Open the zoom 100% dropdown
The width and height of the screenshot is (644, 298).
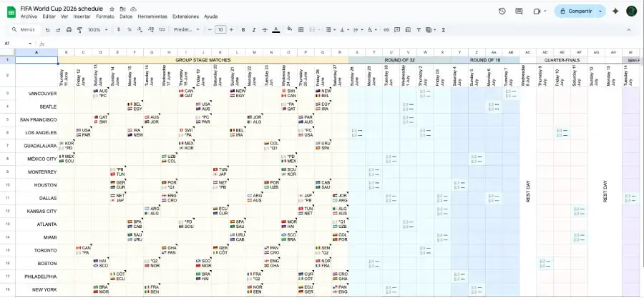click(98, 30)
